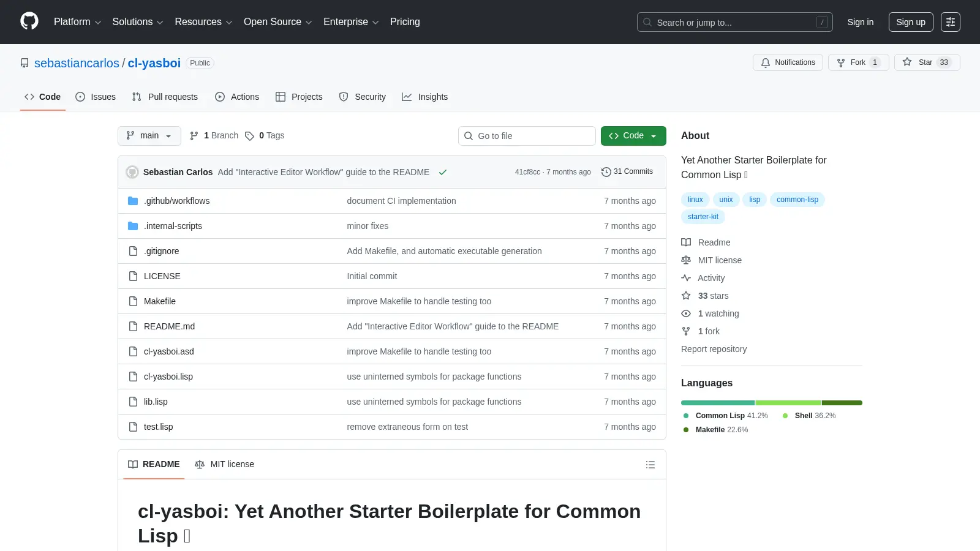Click the Sign in link

pos(861,22)
